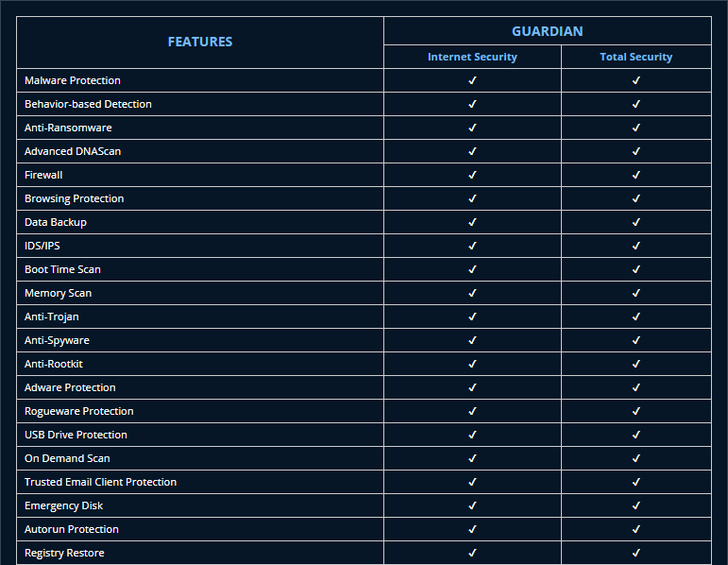Click the Advanced DNAScan label
Viewport: 728px width, 565px height.
coord(73,151)
